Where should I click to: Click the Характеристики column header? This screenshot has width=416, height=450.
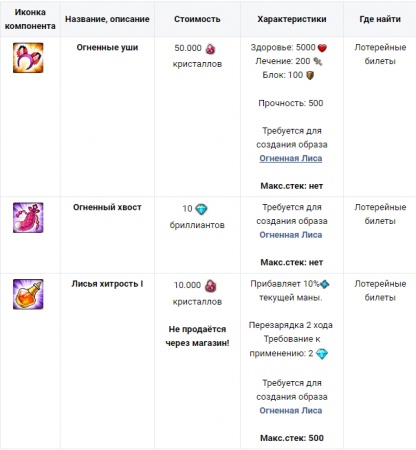[x=292, y=19]
